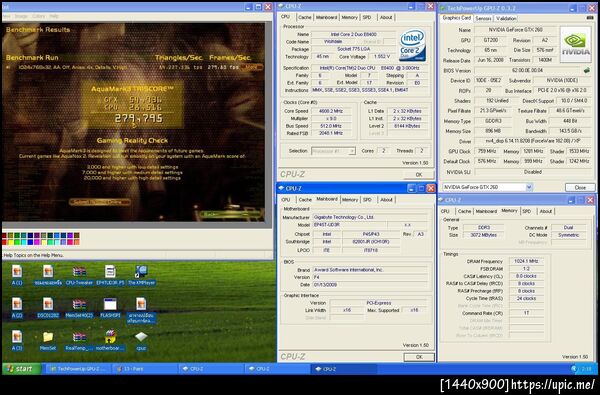Open the CPU tab in the CPU-Z memory window
This screenshot has height=395, width=600.
point(445,211)
